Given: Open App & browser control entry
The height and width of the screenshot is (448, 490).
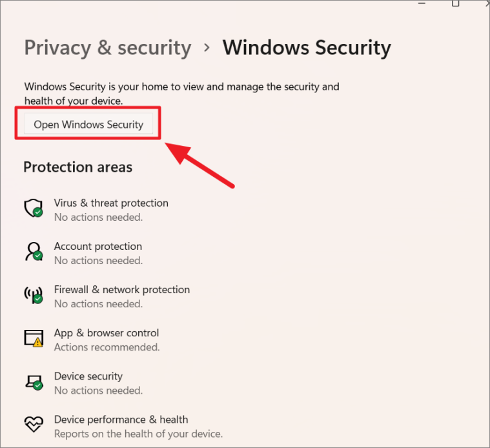Looking at the screenshot, I should click(107, 340).
